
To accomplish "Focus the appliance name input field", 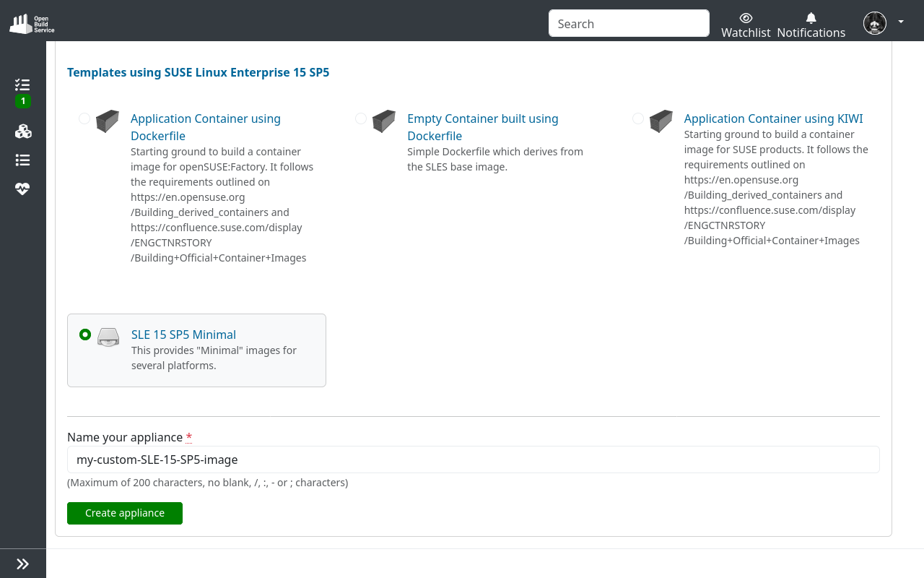I will (473, 460).
